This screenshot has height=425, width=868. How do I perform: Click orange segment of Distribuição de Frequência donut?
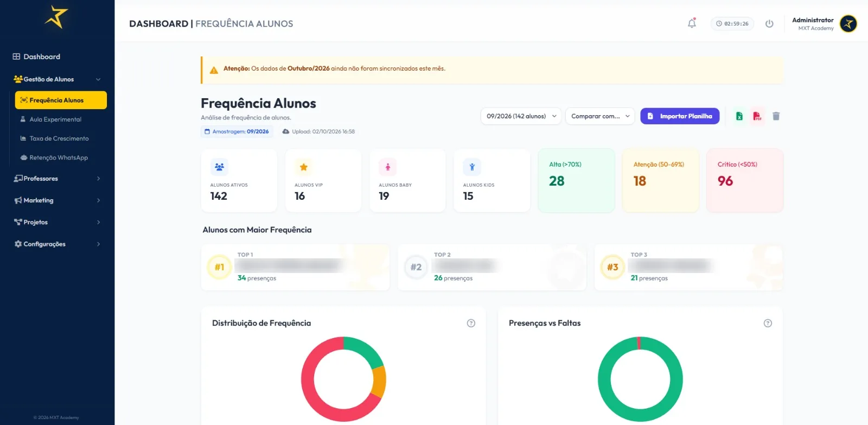tap(379, 381)
